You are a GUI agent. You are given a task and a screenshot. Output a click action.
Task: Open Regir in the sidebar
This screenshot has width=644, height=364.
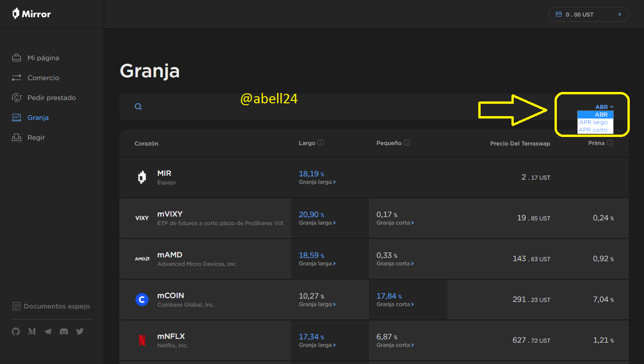point(36,137)
